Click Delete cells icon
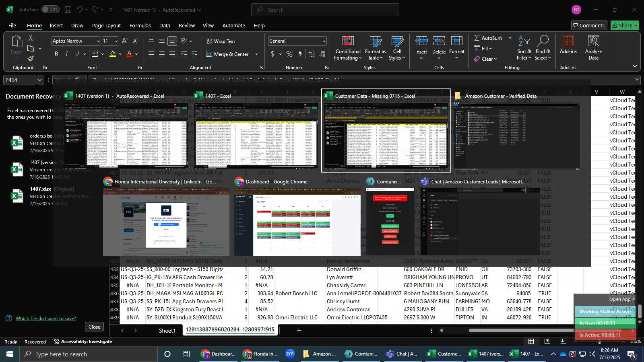Screen dimensions: 644x362 [439, 41]
